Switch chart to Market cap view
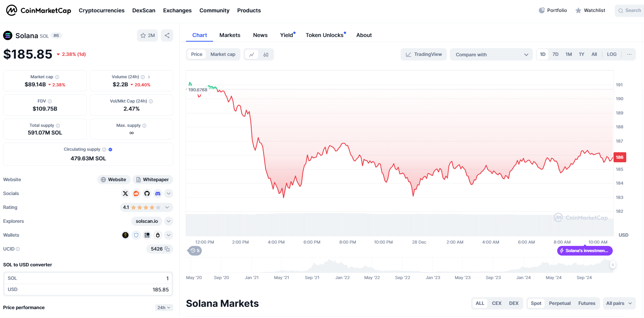This screenshot has width=644, height=318. [x=223, y=54]
